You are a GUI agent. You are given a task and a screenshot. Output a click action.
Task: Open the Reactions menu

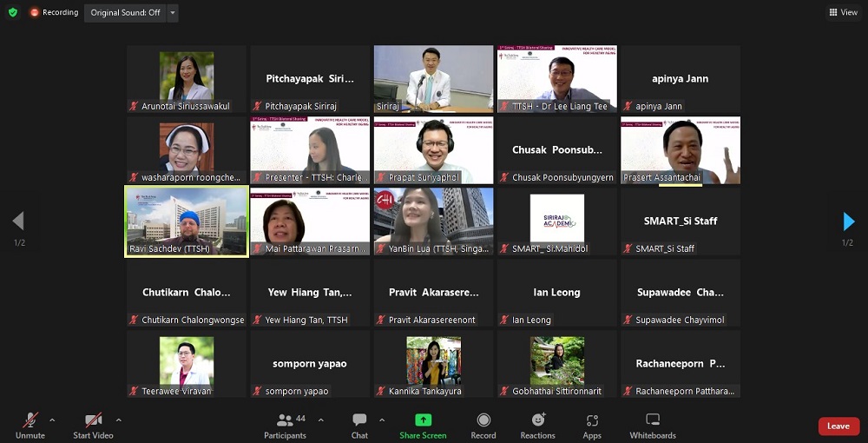click(537, 425)
